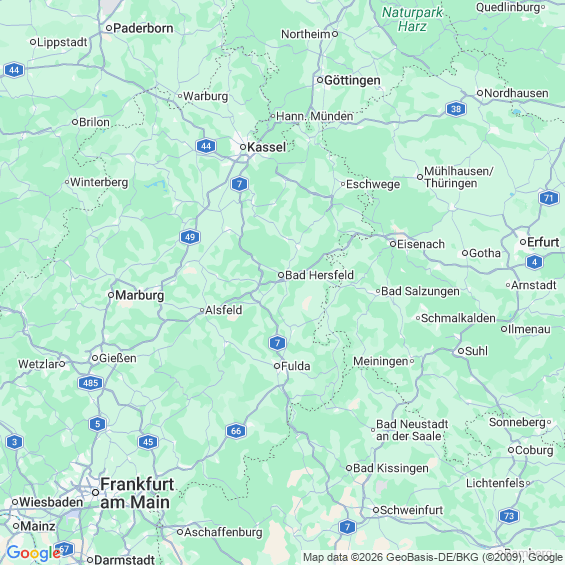Select the Frankfurt am Main city label
Screen dimensions: 565x565
click(137, 493)
